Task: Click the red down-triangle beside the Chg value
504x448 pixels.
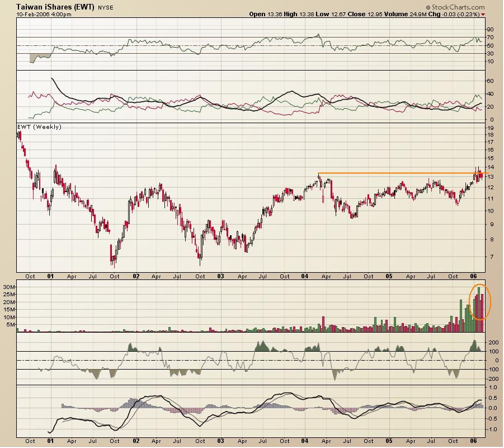Action: coord(483,15)
